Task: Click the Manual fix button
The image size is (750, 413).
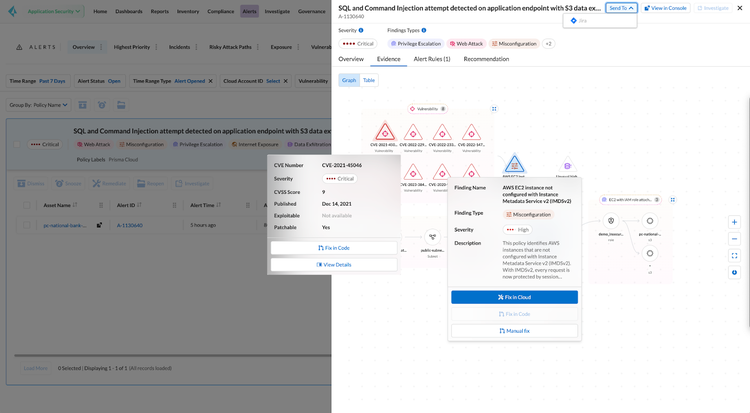Action: pos(514,331)
